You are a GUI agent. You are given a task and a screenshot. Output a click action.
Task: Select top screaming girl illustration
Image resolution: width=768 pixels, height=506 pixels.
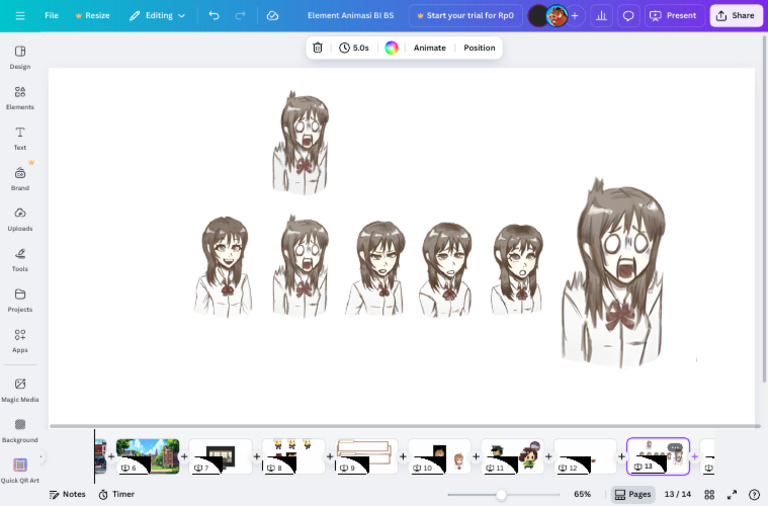(300, 143)
